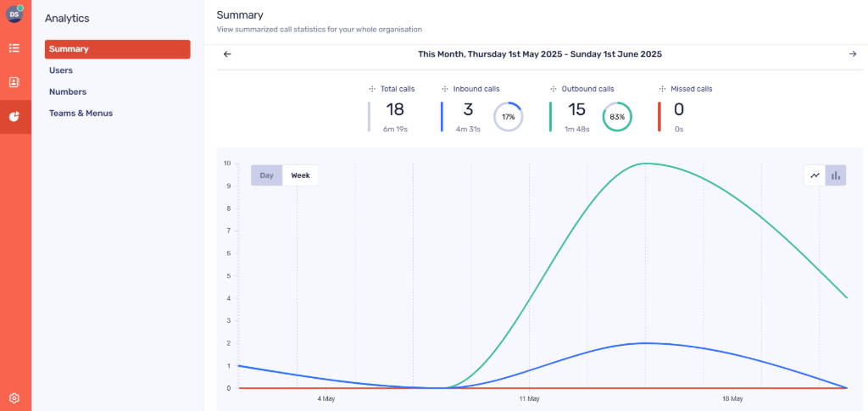Open the call list sidebar icon
The height and width of the screenshot is (411, 868).
pos(14,48)
